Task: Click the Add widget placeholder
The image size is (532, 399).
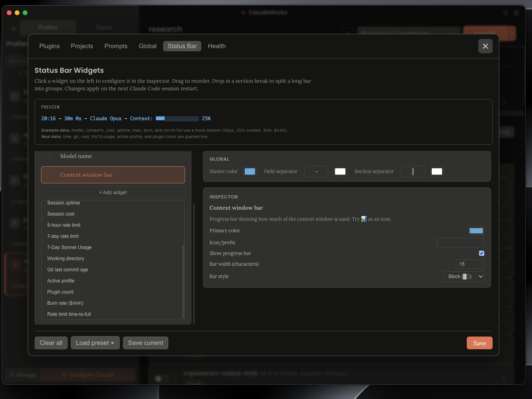Action: click(x=113, y=192)
